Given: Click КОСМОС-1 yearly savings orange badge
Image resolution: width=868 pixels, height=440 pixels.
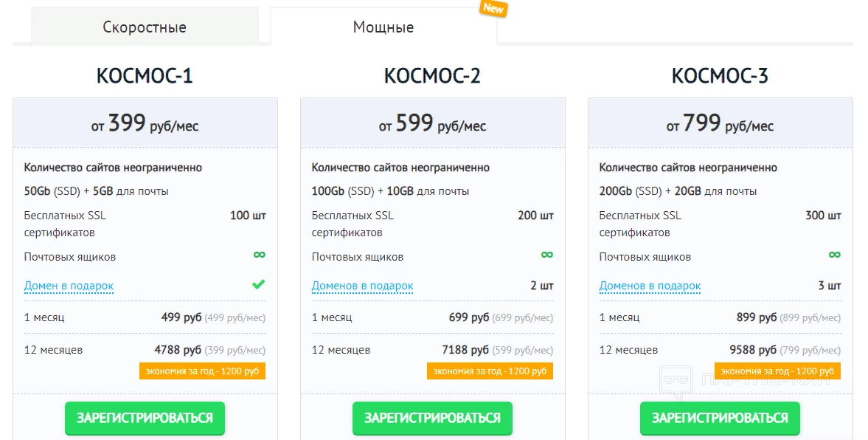Looking at the screenshot, I should (x=202, y=371).
